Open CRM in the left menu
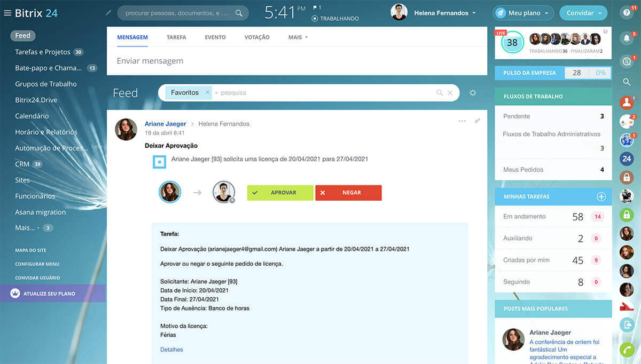 point(22,164)
